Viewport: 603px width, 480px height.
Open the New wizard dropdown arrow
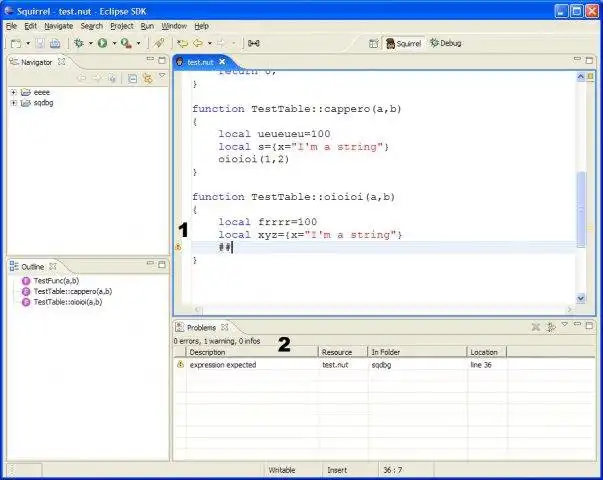coord(28,43)
